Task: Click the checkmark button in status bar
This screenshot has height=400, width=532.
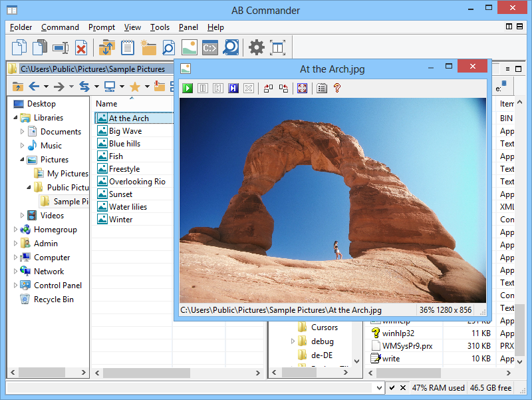Action: coord(392,388)
